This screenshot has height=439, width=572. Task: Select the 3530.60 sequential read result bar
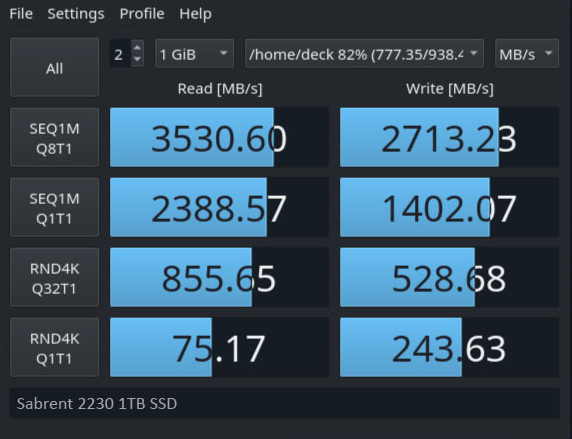click(x=219, y=137)
